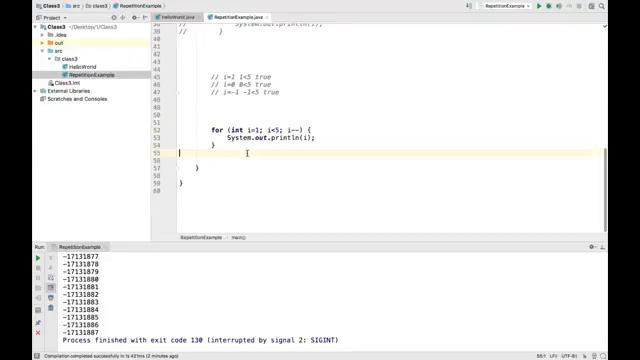Open Run panel gear settings
Screen dimensions: 640x360
pyautogui.click(x=592, y=247)
